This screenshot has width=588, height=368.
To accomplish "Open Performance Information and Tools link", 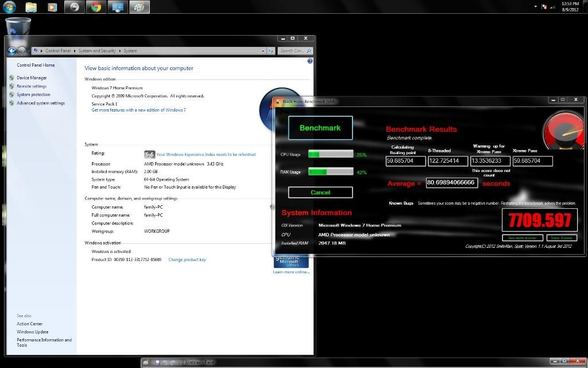I will [44, 342].
